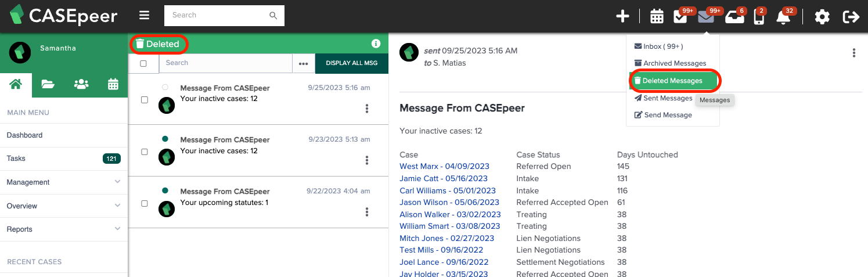Toggle the hamburger menu icon
The width and height of the screenshot is (868, 277).
tap(145, 15)
